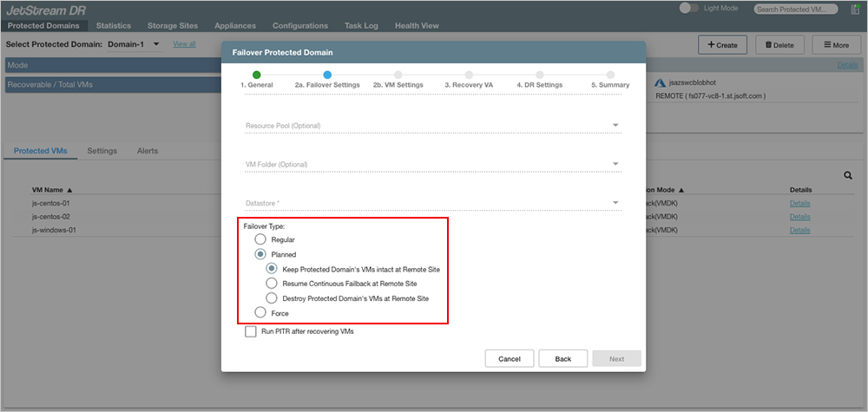This screenshot has width=868, height=412.
Task: Click the Summary step circle
Action: (x=610, y=75)
